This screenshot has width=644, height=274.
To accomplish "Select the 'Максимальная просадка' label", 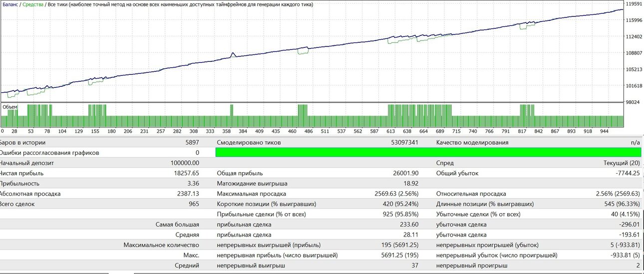I will 251,194.
